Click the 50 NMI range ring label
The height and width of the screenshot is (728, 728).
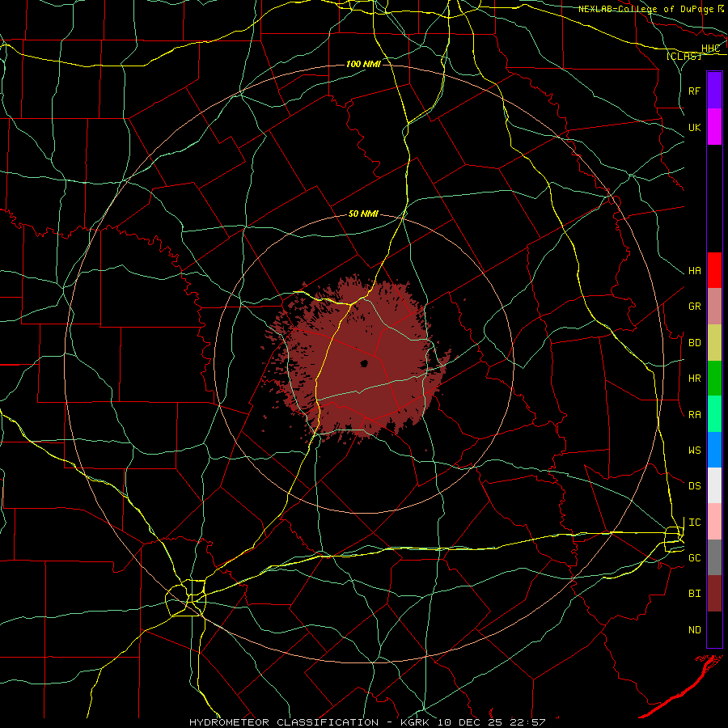coord(363,214)
